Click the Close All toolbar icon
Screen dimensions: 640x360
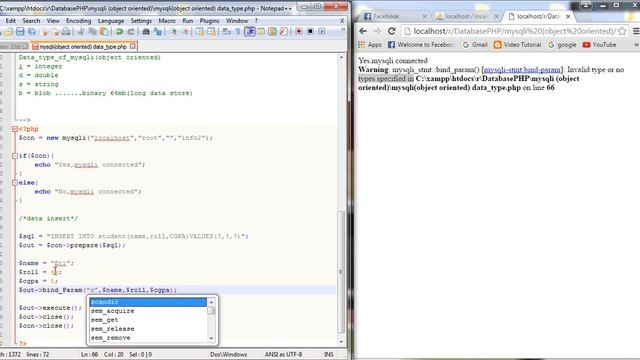click(x=56, y=31)
